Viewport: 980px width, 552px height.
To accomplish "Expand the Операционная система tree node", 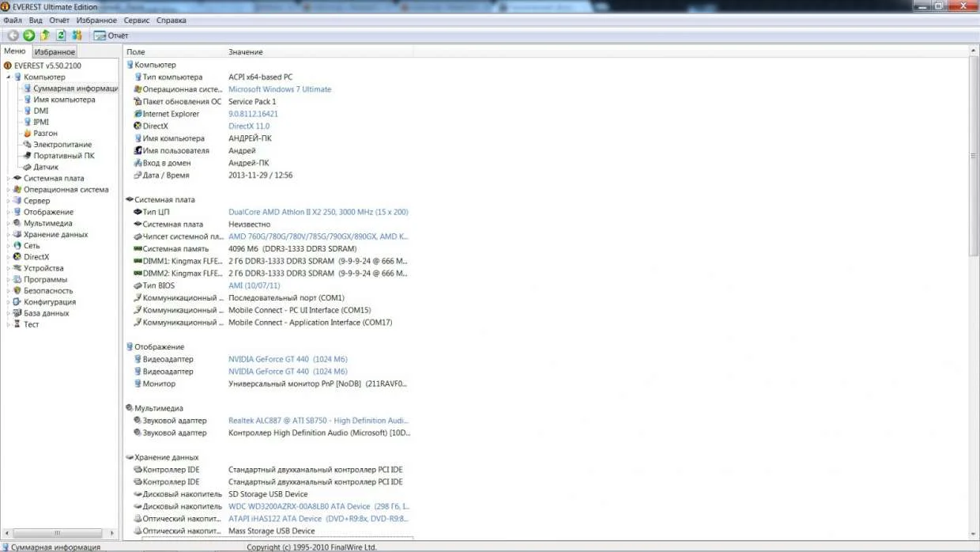I will pyautogui.click(x=9, y=190).
